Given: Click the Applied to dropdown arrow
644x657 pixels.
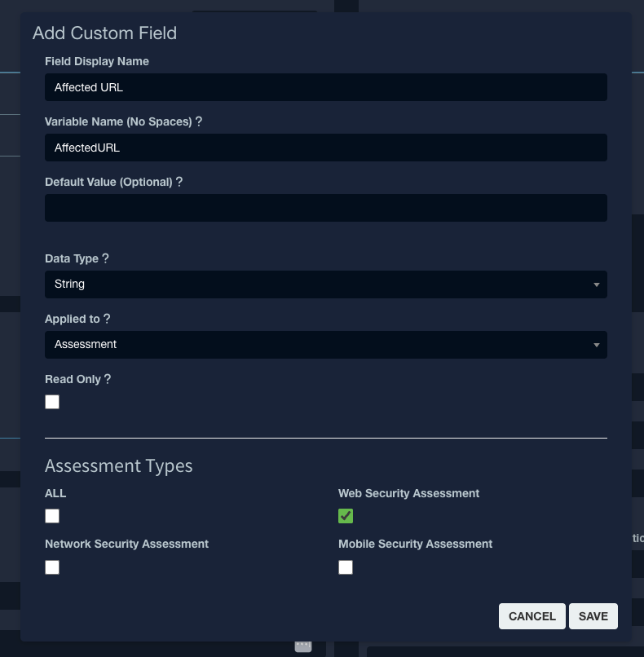Looking at the screenshot, I should [596, 346].
